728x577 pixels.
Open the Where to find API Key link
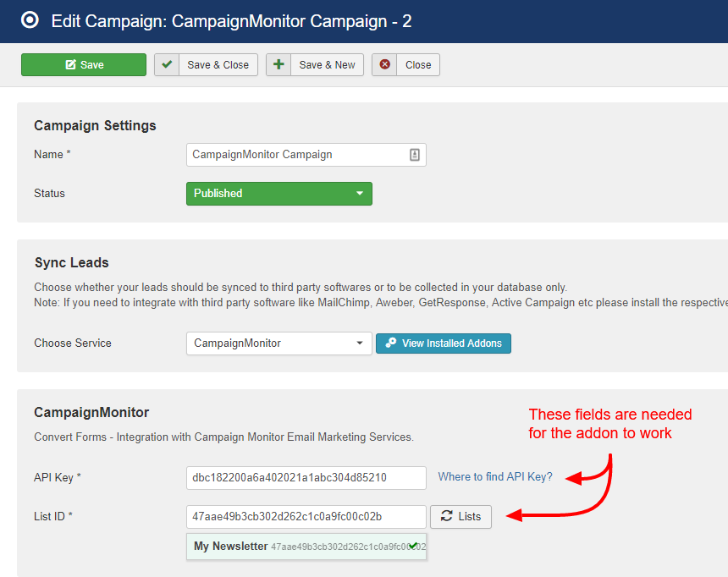tap(495, 476)
